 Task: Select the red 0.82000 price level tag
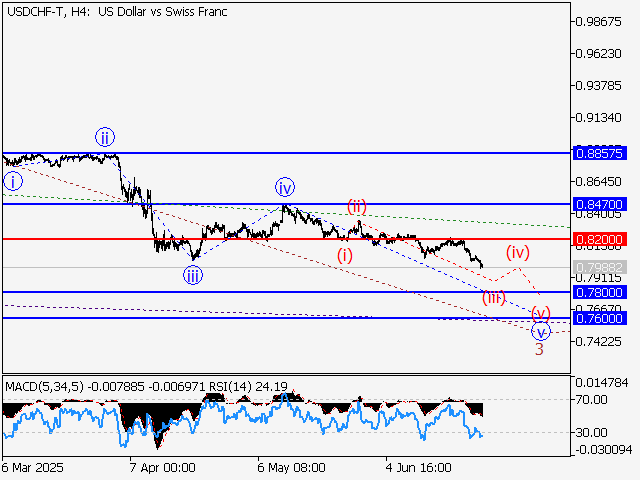click(x=600, y=240)
